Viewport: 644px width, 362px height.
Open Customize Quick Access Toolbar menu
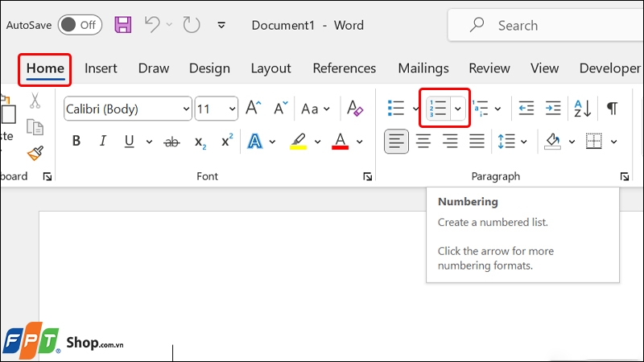click(x=221, y=26)
